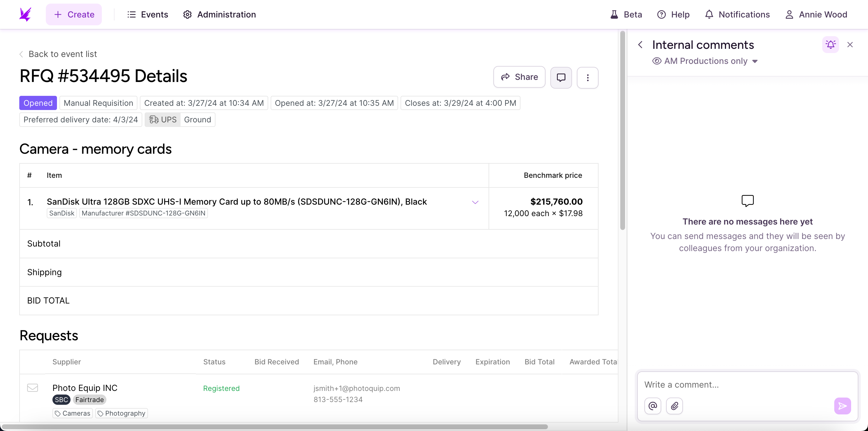Click the BID TOTAL row
Image resolution: width=868 pixels, height=431 pixels.
coord(309,300)
